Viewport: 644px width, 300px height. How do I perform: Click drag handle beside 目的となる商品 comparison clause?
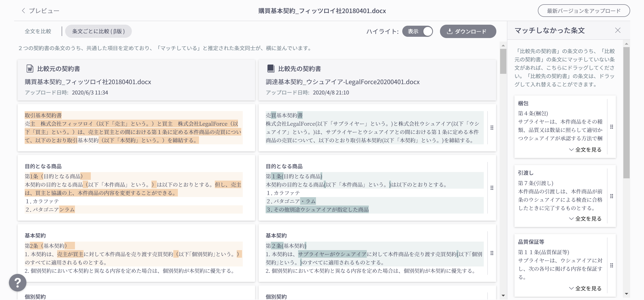(x=492, y=188)
